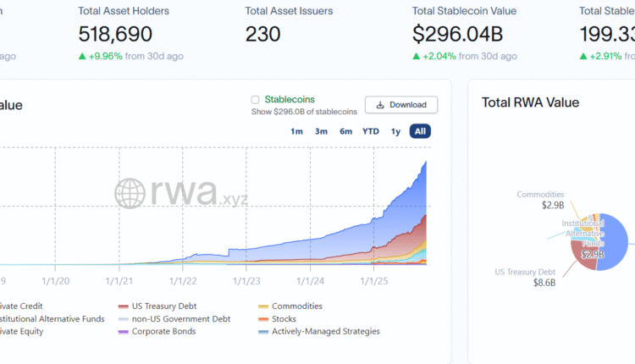
Task: Select the 1m time range
Action: pyautogui.click(x=296, y=131)
